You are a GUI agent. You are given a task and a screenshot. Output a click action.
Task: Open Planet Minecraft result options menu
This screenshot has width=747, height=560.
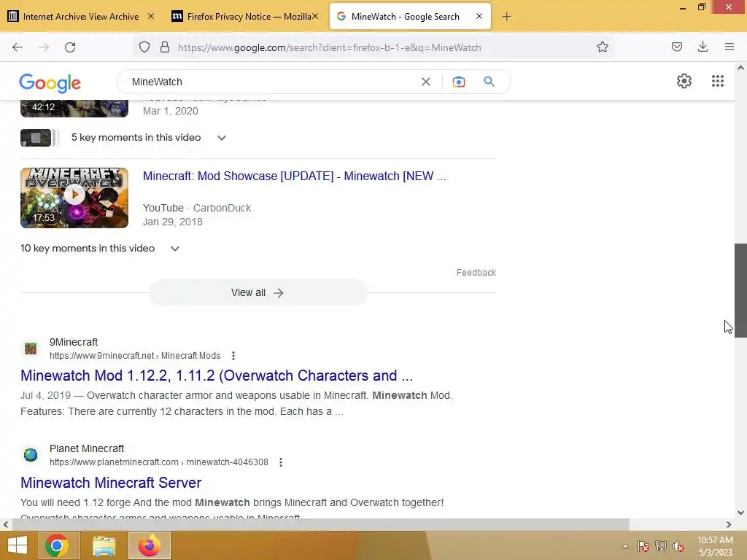[x=281, y=462]
